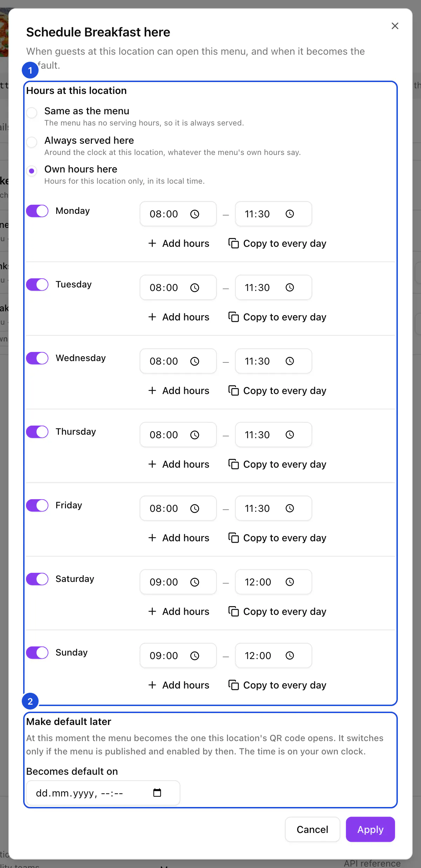Turn off the Wednesday switch
The height and width of the screenshot is (868, 421).
37,358
